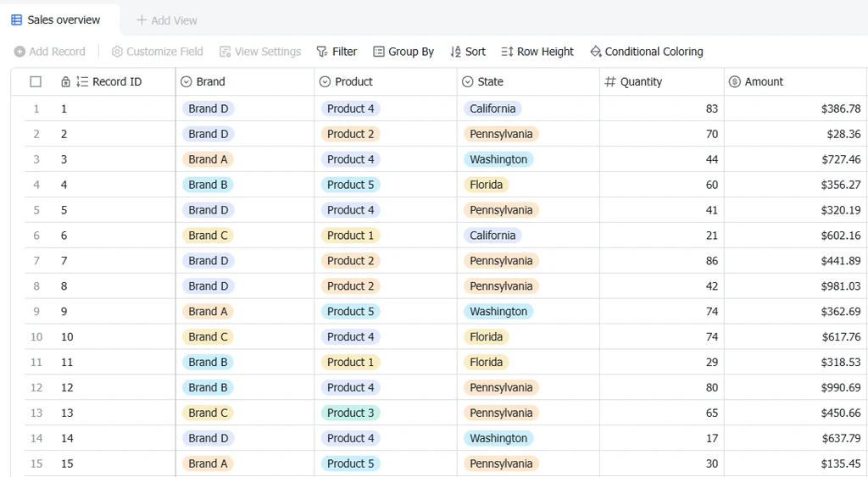Click the Add Record plus circle icon
Screen dimensions: 868x477
[x=20, y=52]
